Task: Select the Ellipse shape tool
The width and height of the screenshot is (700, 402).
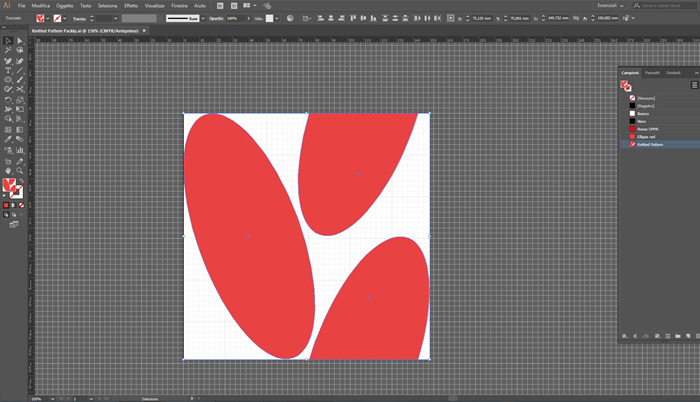Action: coord(8,80)
